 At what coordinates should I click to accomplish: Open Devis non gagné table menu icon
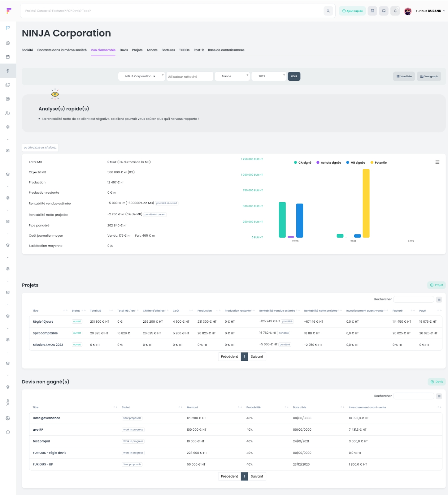tap(439, 396)
